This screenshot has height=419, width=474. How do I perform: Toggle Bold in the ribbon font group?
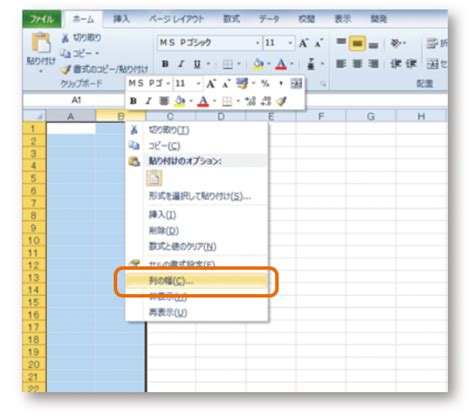(165, 64)
